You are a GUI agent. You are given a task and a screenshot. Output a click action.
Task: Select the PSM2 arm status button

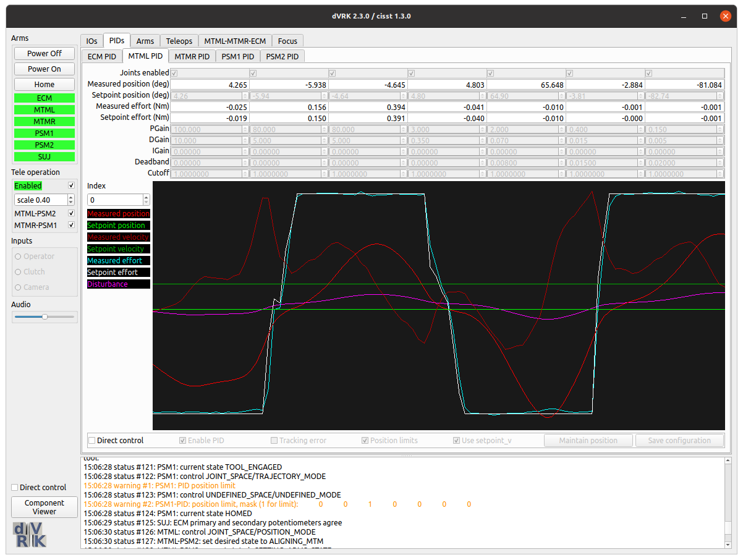pos(45,145)
